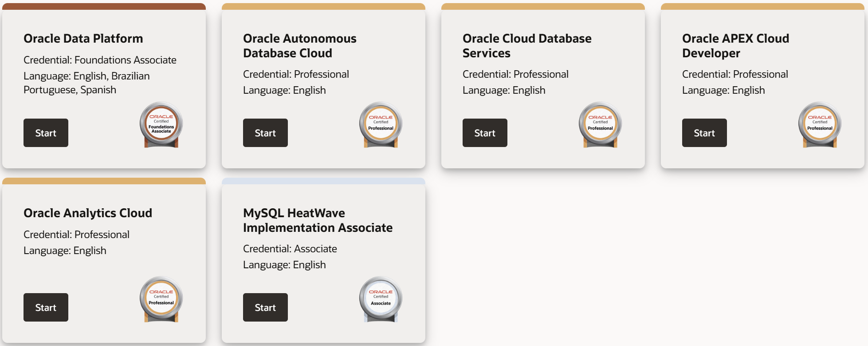The image size is (868, 346).
Task: Click the Professional badge on Oracle Analytics Cloud
Action: coord(161,299)
